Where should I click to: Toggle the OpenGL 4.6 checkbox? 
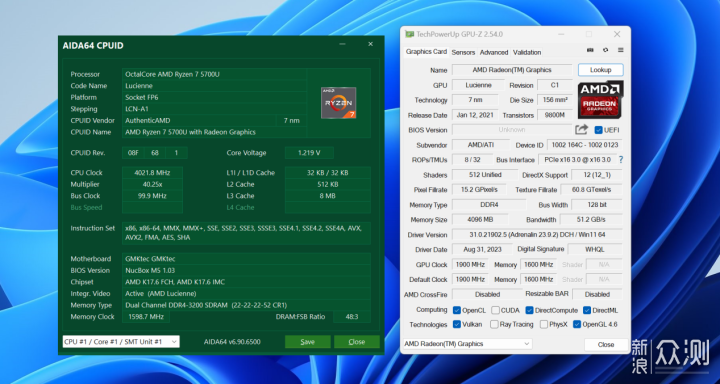(x=577, y=324)
